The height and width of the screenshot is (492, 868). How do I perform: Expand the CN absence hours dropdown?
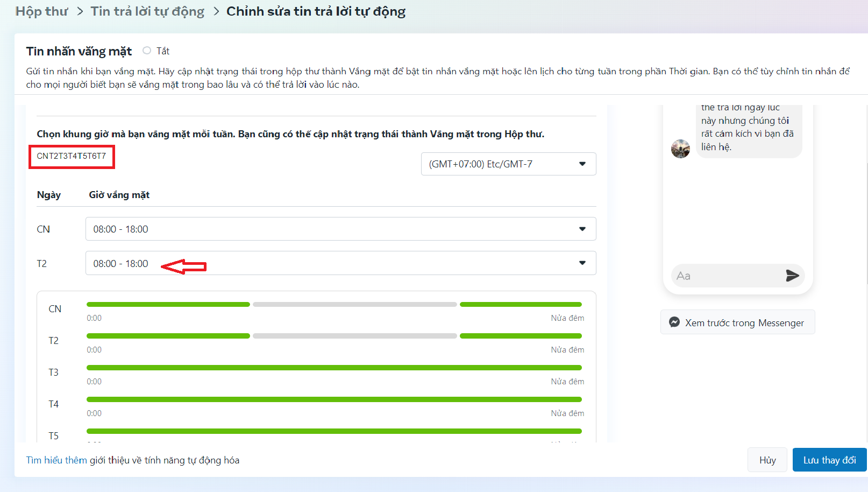tap(340, 229)
